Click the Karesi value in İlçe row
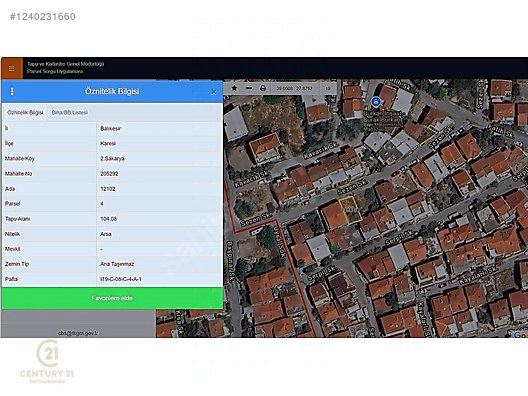Viewport: 528px width, 396px height. (108, 143)
